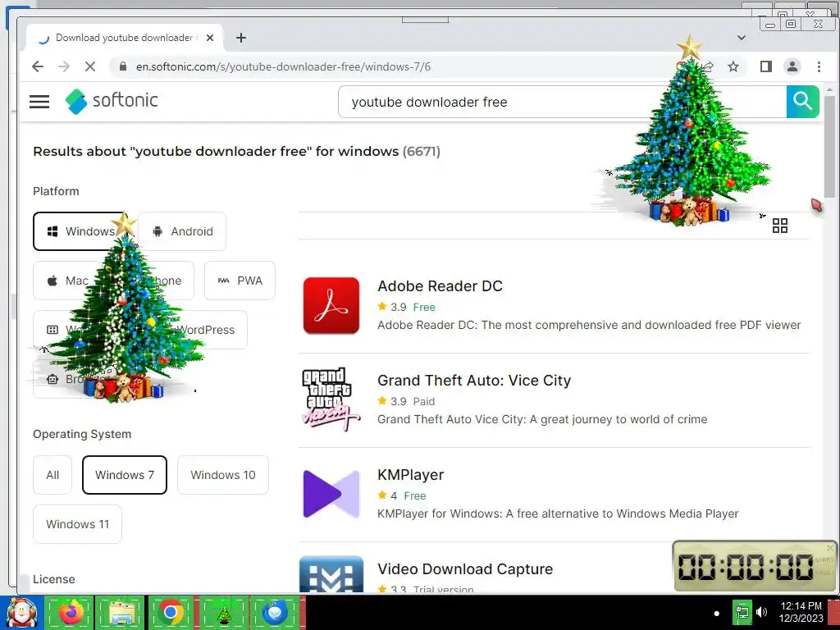840x630 pixels.
Task: Open Adobe Reader DC app icon
Action: tap(331, 306)
